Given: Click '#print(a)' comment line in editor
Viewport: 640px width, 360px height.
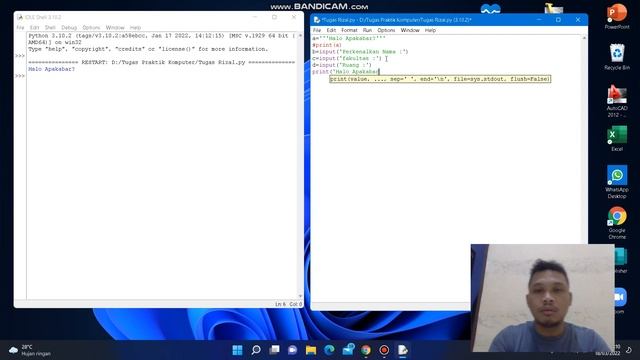Looking at the screenshot, I should 327,45.
